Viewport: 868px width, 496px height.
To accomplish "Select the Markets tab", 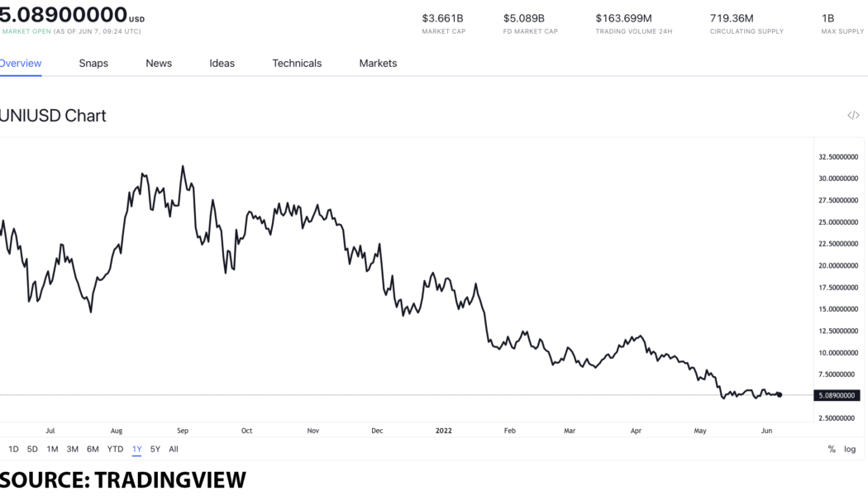I will point(377,63).
